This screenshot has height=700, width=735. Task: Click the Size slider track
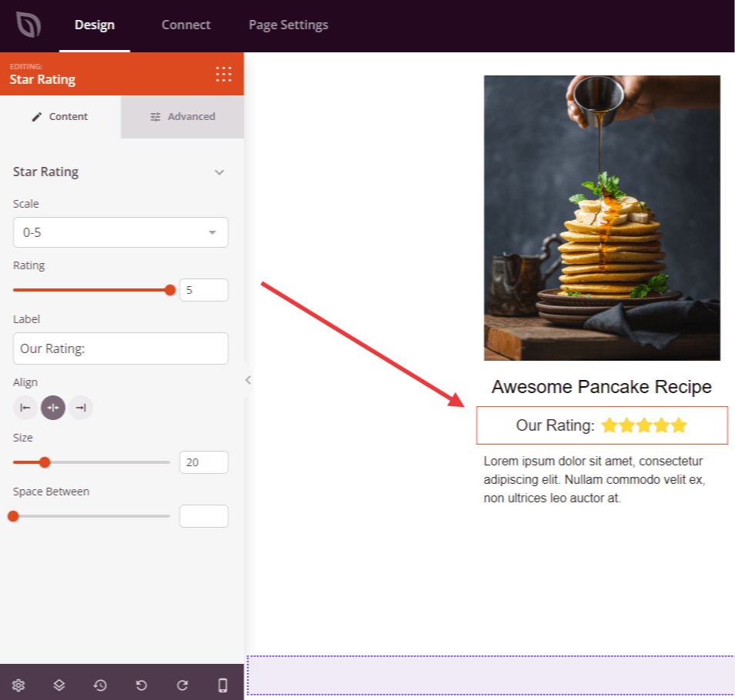pyautogui.click(x=108, y=462)
